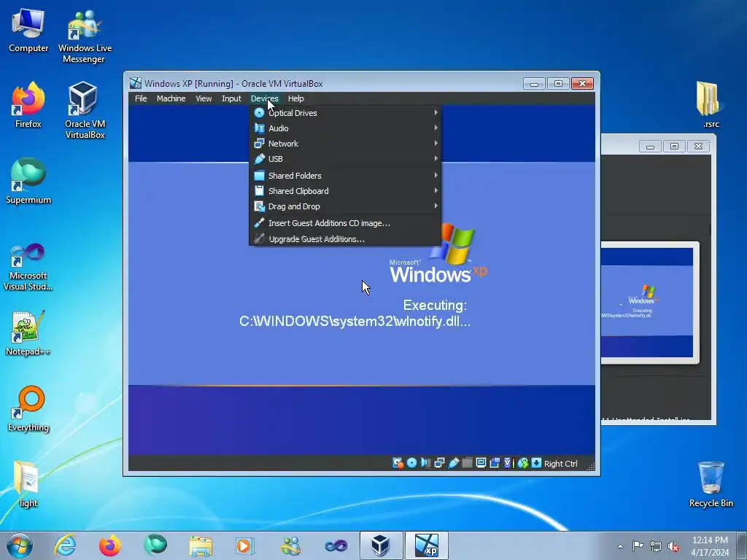Expand the Shared Clipboard submenu
This screenshot has height=560, width=747.
(345, 191)
